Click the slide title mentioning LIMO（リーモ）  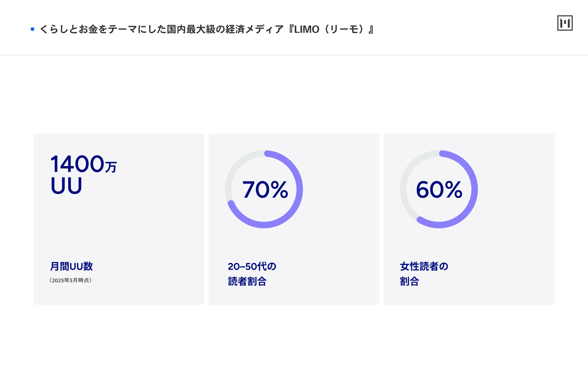click(x=207, y=29)
